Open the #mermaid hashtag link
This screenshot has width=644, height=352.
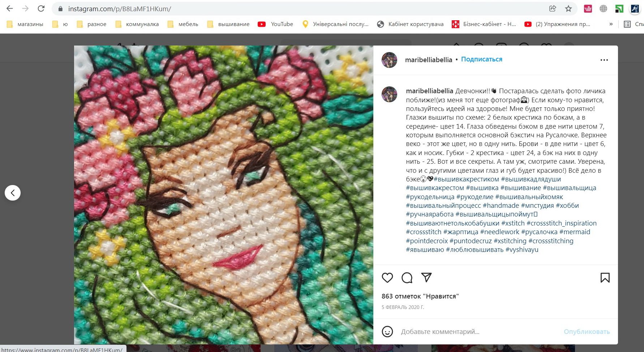coord(575,232)
